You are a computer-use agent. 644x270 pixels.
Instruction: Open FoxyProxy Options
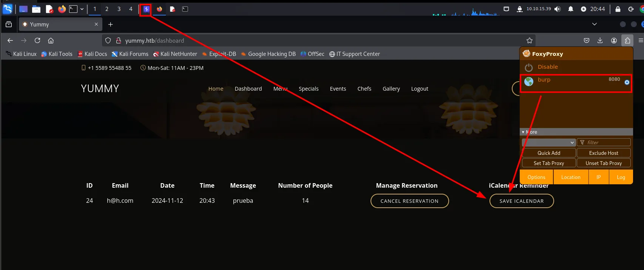tap(536, 177)
